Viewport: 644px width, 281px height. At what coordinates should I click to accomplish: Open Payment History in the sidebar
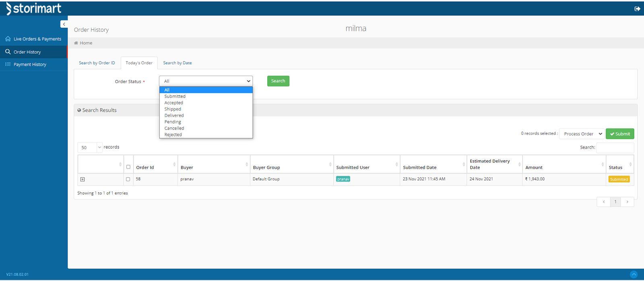[x=33, y=64]
